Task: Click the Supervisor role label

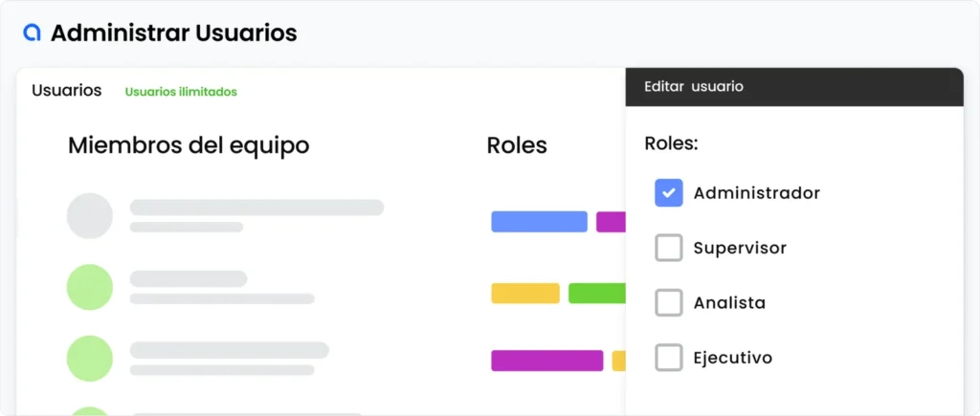Action: [740, 249]
